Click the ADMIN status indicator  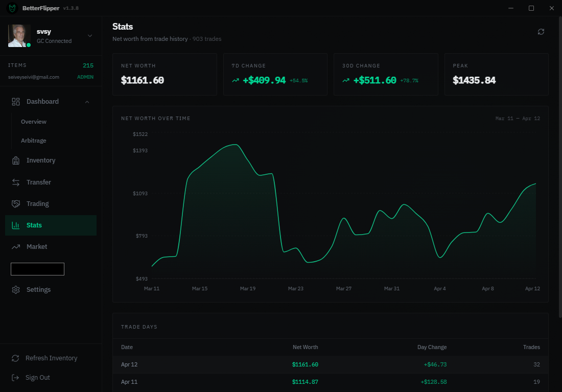pos(85,77)
